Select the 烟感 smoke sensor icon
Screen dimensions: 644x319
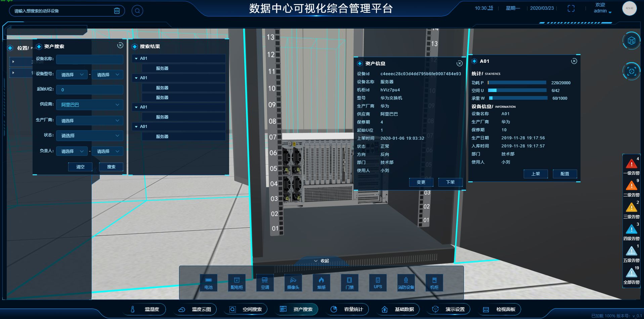(x=321, y=283)
